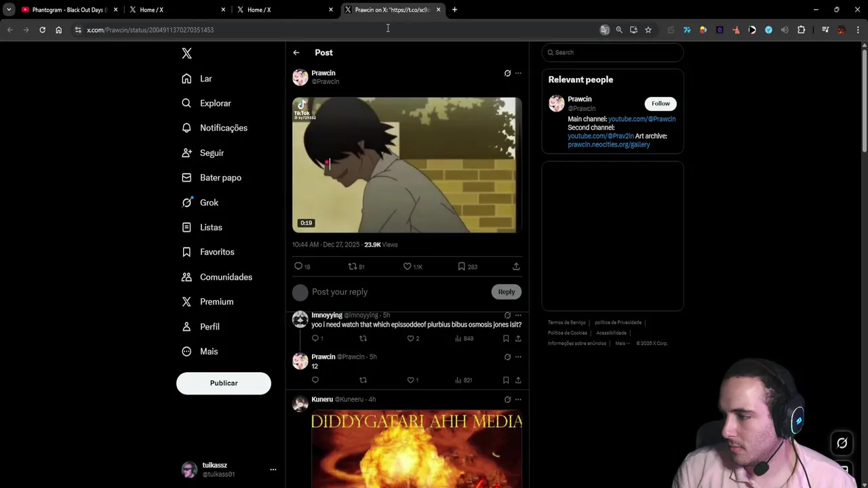Bookmark the main post with 283 bookmarks
Viewport: 868px width, 488px height.
[x=467, y=266]
